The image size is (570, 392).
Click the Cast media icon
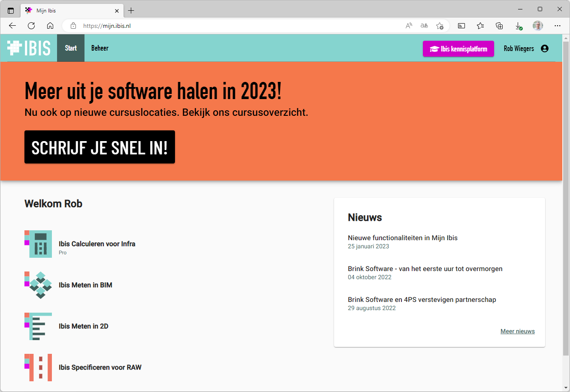[x=461, y=26]
